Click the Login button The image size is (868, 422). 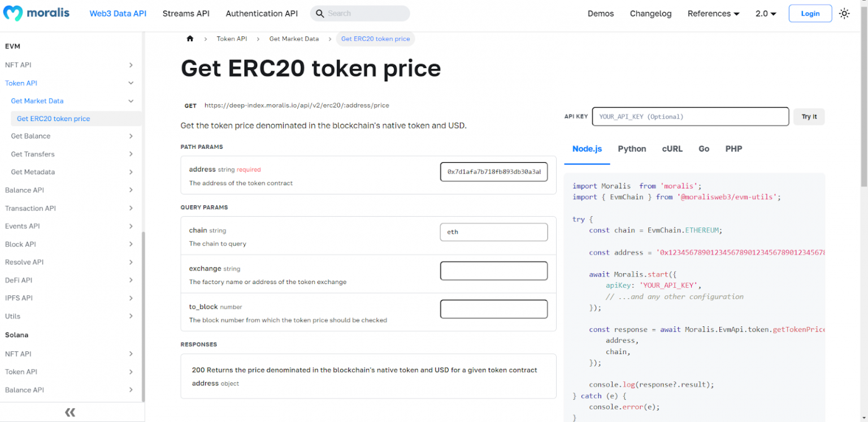pyautogui.click(x=810, y=13)
